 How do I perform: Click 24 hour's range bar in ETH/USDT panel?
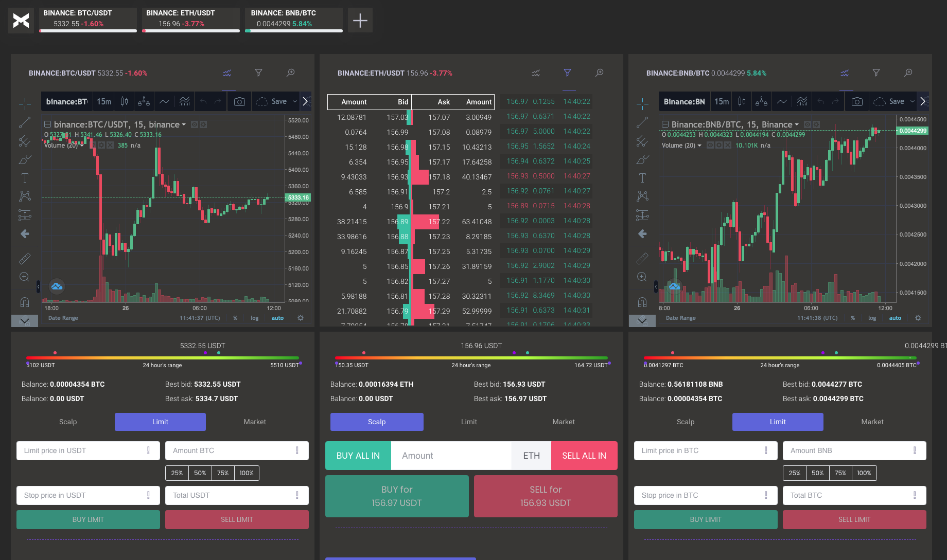471,358
